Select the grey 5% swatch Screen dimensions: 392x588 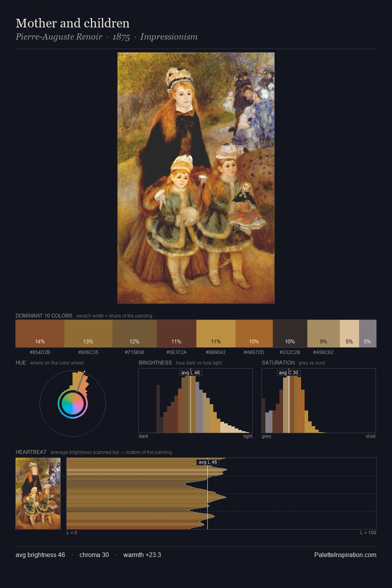[x=368, y=334]
